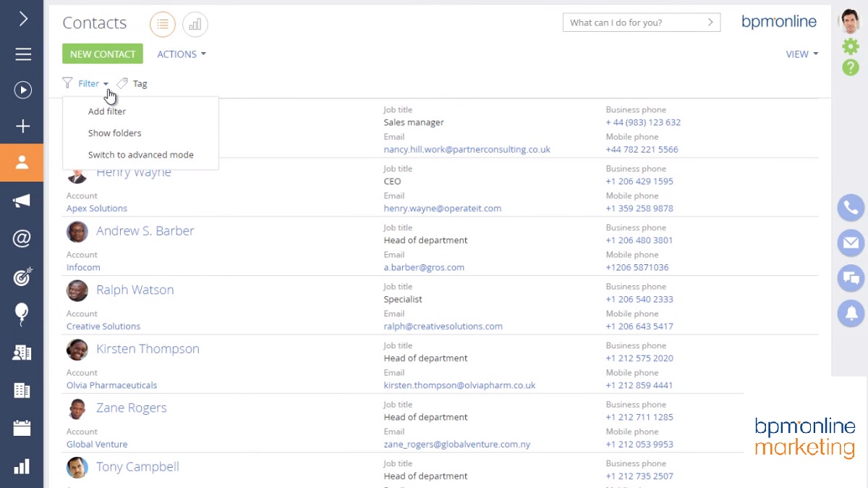Viewport: 868px width, 488px height.
Task: Click Ralph Watson's profile photo
Action: [77, 290]
